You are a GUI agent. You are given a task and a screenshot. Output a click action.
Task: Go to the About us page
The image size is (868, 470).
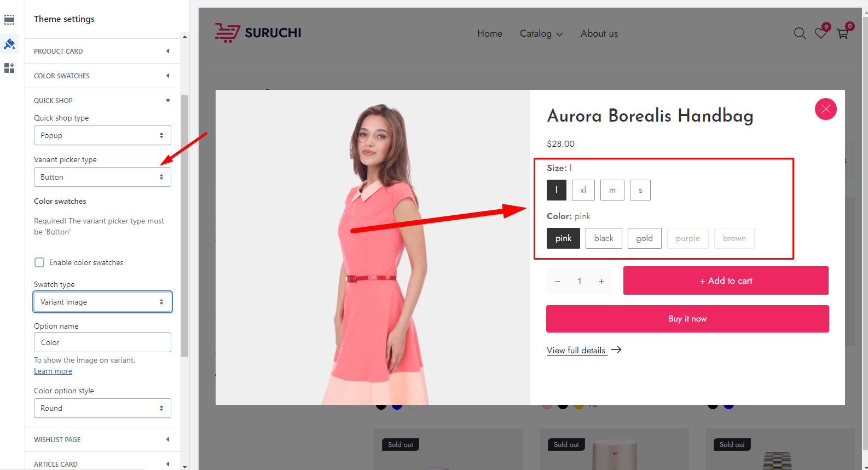[x=599, y=33]
